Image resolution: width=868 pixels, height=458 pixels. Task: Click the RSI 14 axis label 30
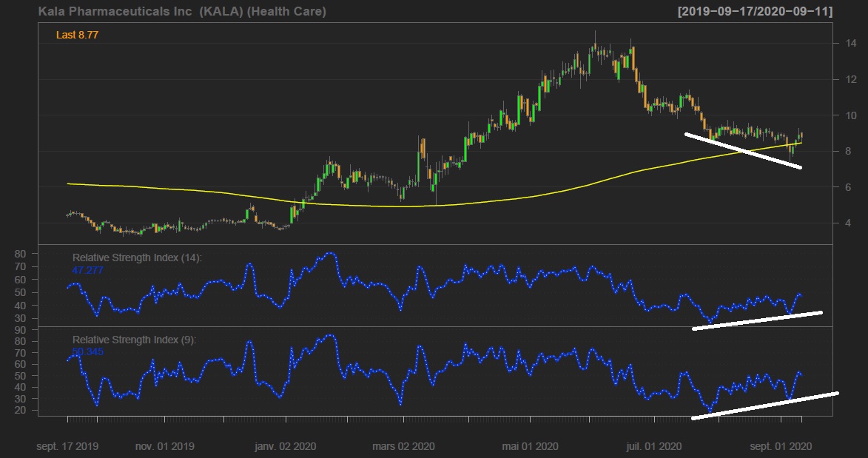point(20,318)
